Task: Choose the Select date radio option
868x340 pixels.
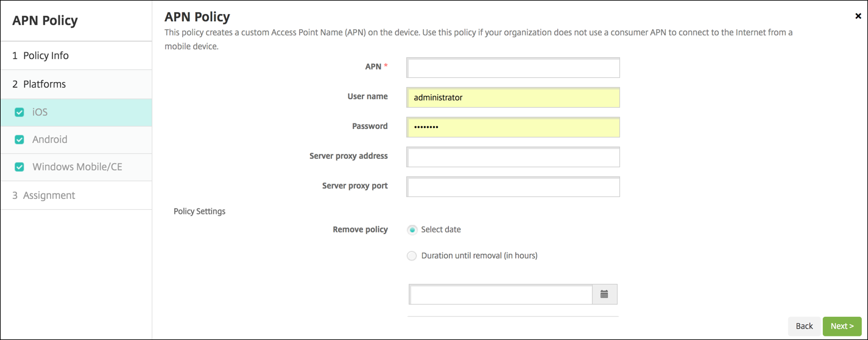Action: [x=412, y=230]
